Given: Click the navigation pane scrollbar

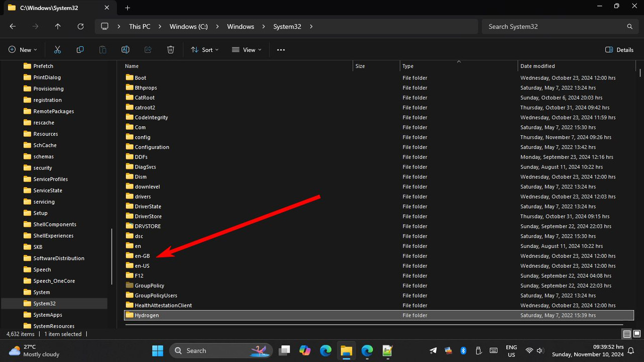Looking at the screenshot, I should click(112, 257).
